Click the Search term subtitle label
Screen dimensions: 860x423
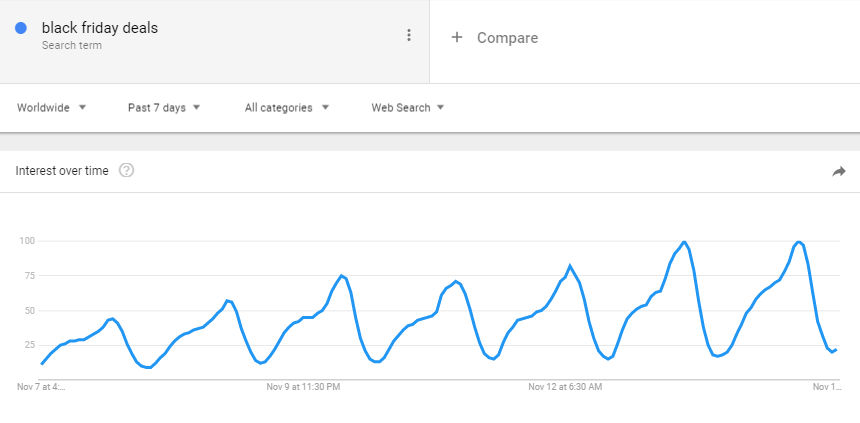point(71,46)
